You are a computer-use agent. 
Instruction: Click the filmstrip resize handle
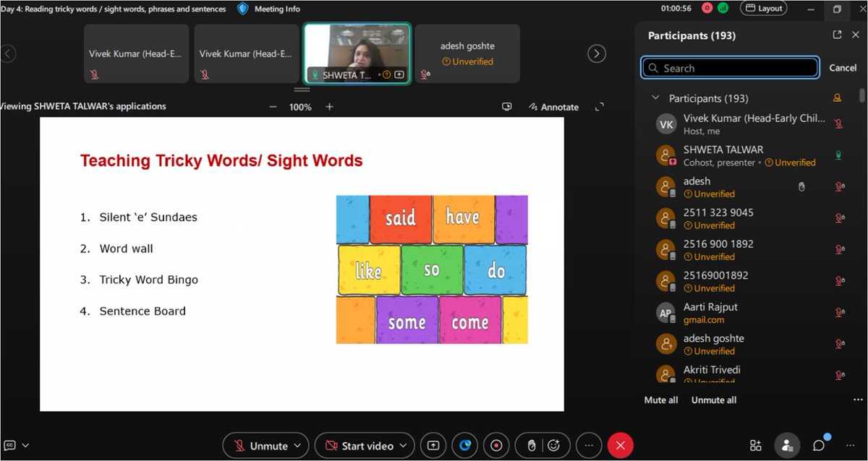302,90
